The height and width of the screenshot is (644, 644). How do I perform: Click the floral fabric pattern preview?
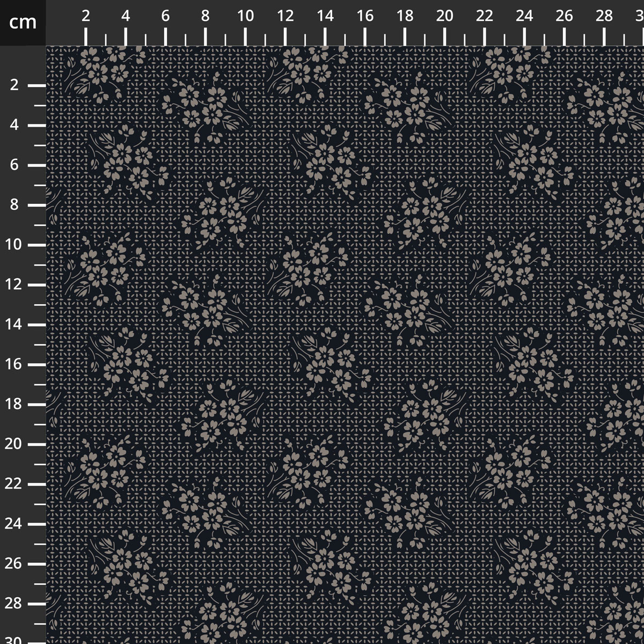pos(345,345)
